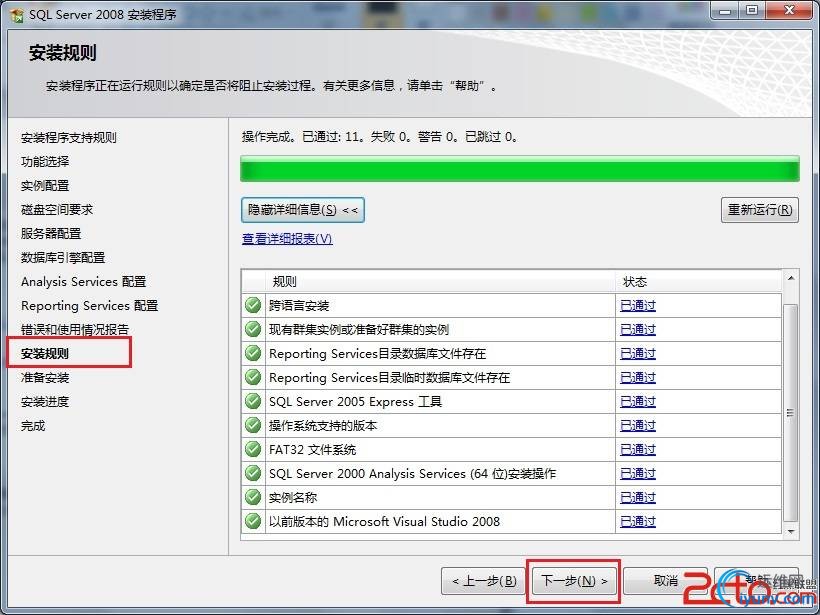Open 已通过 link for Reporting Services目录数据库文件存在
The image size is (820, 615).
[637, 354]
